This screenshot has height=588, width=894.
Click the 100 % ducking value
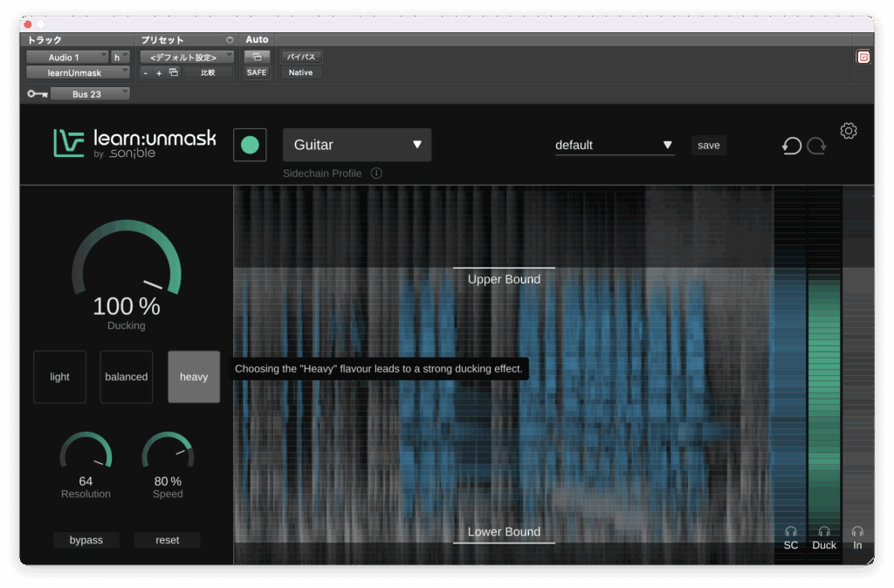[126, 306]
